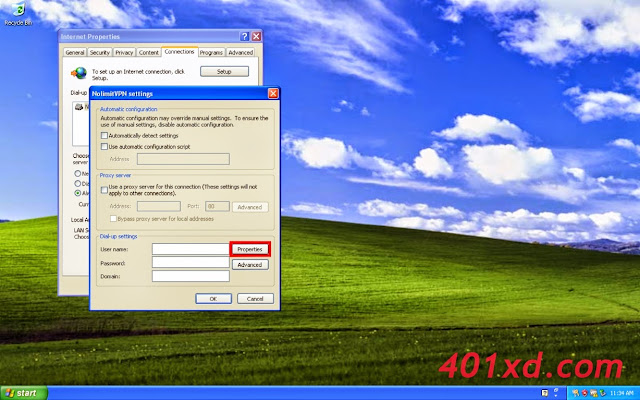Check Use automatic configuration script
Screen dimensions: 640x400
pos(104,147)
